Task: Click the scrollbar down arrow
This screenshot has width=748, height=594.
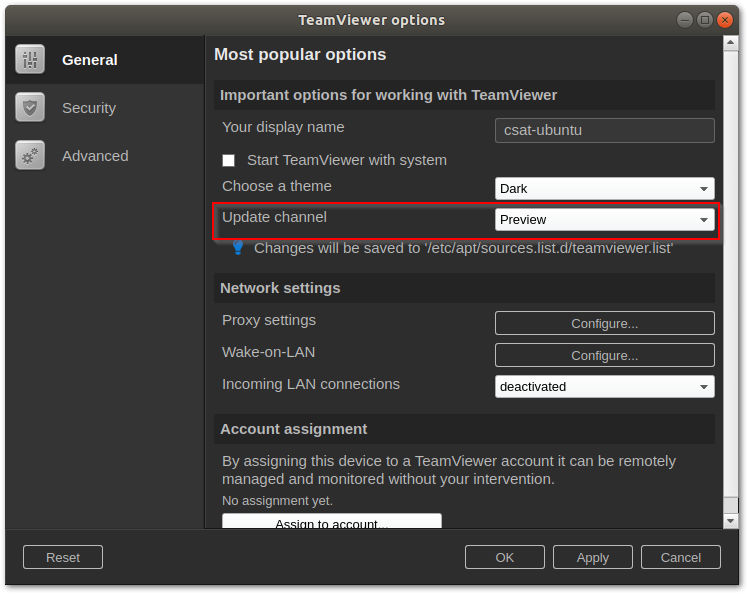Action: click(x=730, y=521)
